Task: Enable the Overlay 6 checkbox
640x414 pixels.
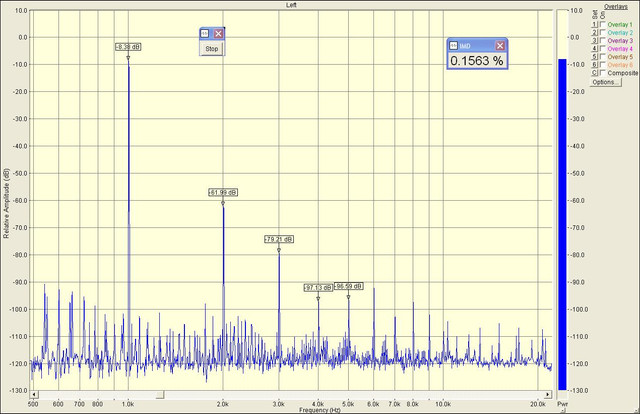Action: tap(602, 65)
